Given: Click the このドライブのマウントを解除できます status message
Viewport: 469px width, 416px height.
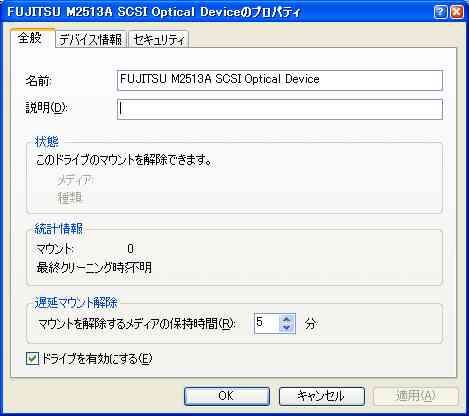Looking at the screenshot, I should click(x=124, y=160).
